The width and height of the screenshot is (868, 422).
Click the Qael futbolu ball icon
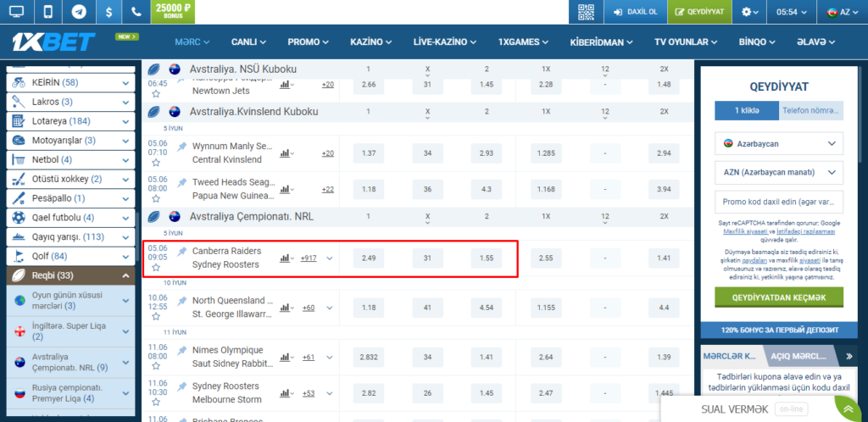point(19,218)
